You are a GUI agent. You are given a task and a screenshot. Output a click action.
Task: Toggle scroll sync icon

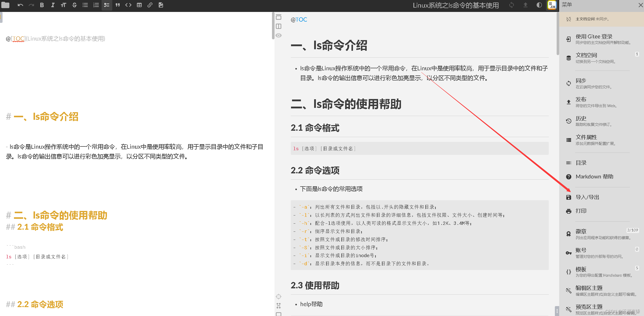[x=279, y=306]
